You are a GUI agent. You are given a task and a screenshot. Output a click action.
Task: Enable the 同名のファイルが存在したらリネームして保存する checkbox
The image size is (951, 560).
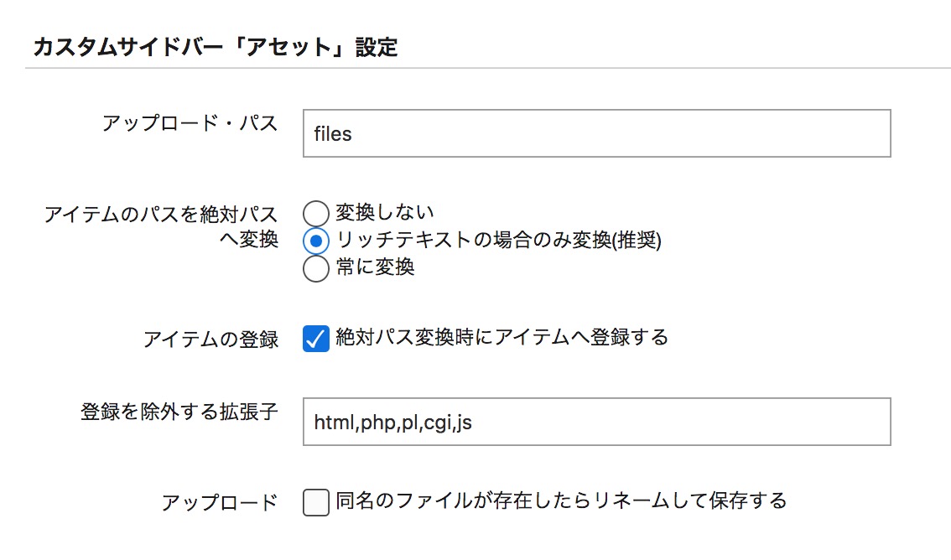(x=316, y=502)
